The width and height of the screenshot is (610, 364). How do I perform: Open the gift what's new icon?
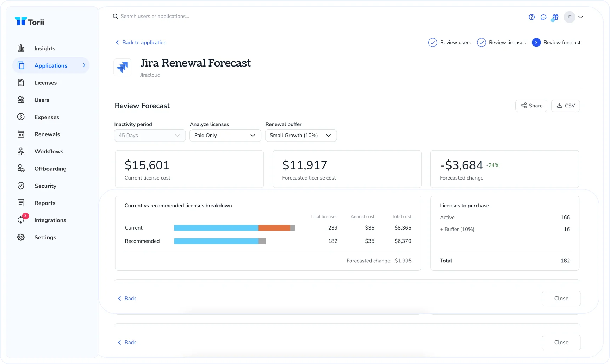click(555, 17)
